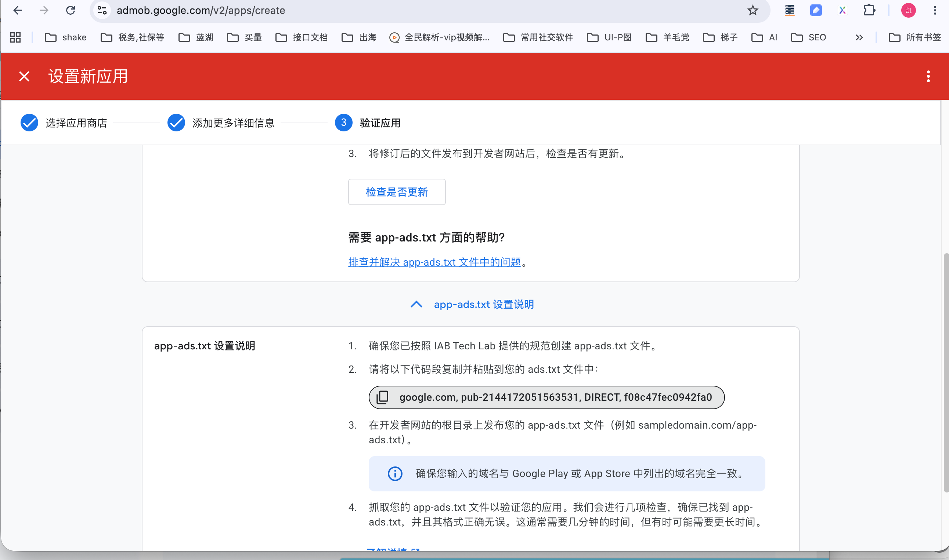Open the 接口文档 bookmark folder
This screenshot has height=560, width=949.
302,37
